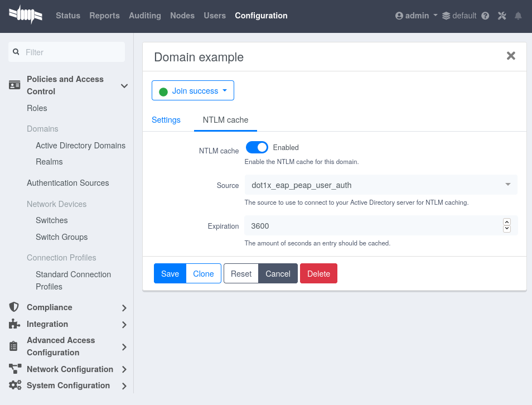Open the wrench tools icon in top bar
Screen dimensions: 532x405
click(x=501, y=16)
